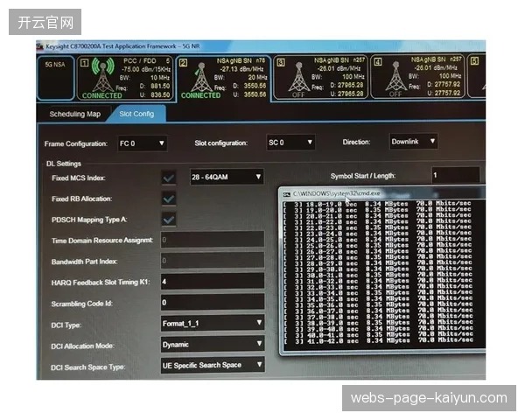
Task: Click the HARQ Feedback Slot Timing K1 field
Action: (213, 282)
